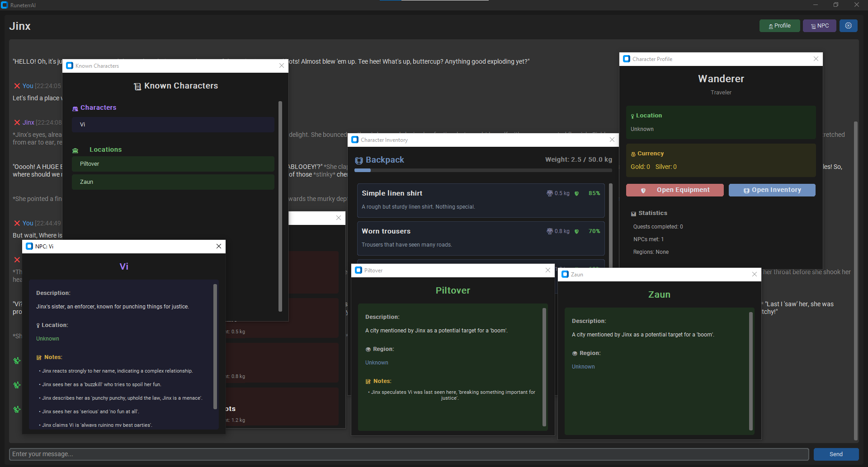Click the NPCs met: 1 statistic

(x=648, y=239)
